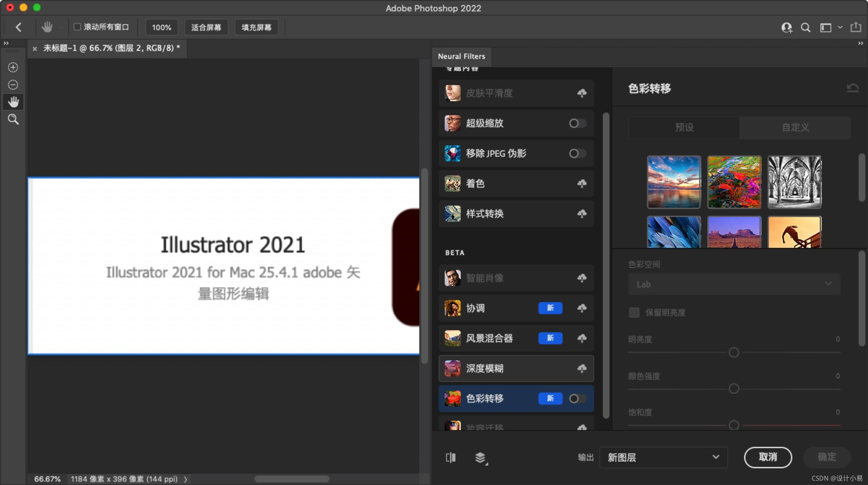
Task: Choose the purple desert road preset thumbnail
Action: click(x=734, y=232)
